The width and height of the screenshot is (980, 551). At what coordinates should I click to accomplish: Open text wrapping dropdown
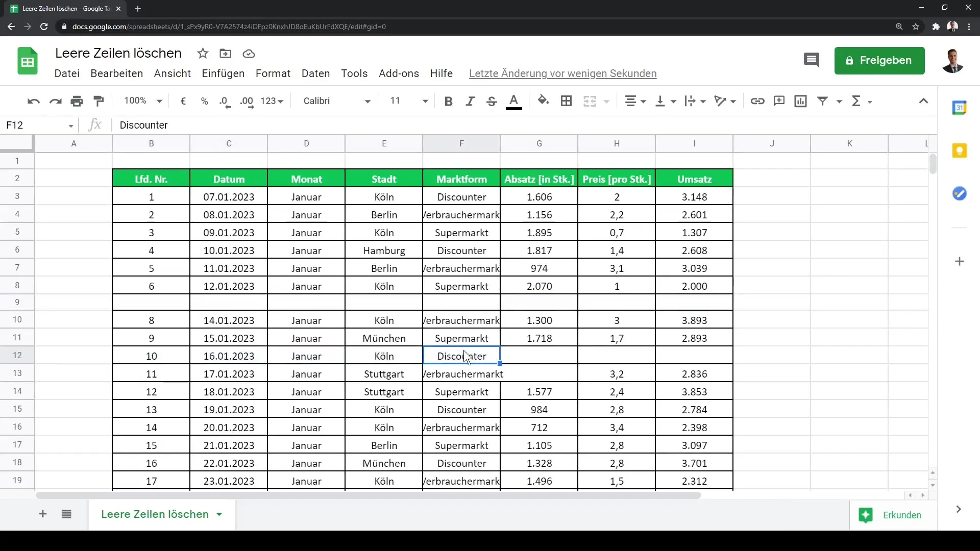click(x=695, y=101)
